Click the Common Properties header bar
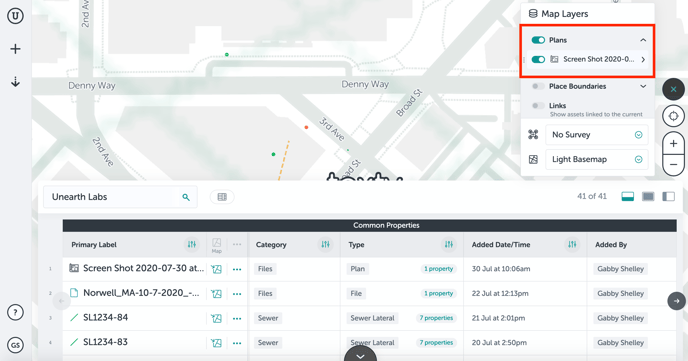688x361 pixels. 369,225
